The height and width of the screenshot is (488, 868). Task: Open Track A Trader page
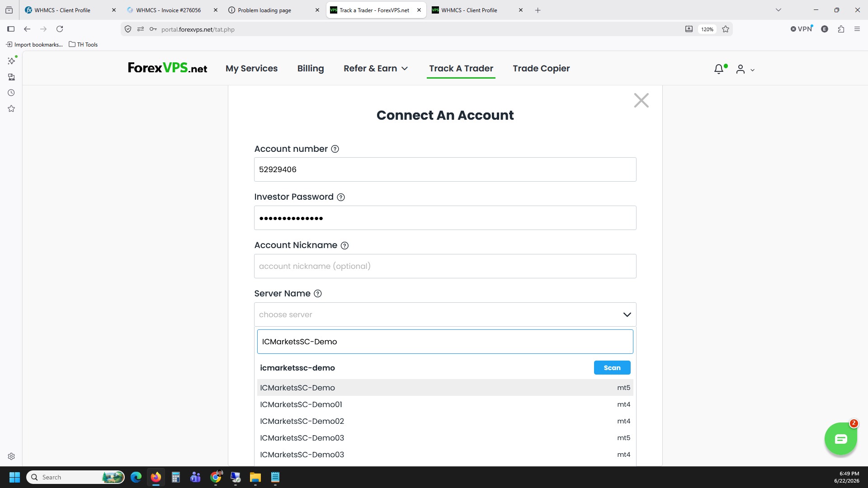461,69
